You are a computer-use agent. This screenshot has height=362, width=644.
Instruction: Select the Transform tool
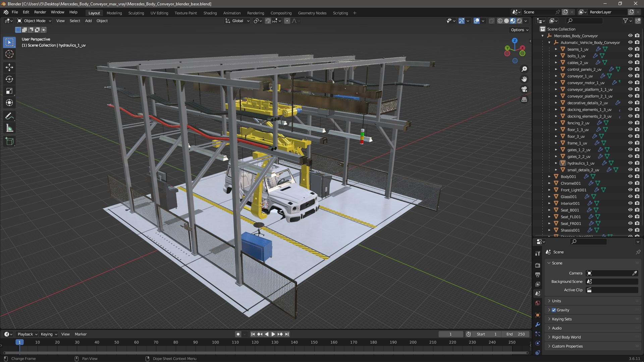click(x=9, y=103)
